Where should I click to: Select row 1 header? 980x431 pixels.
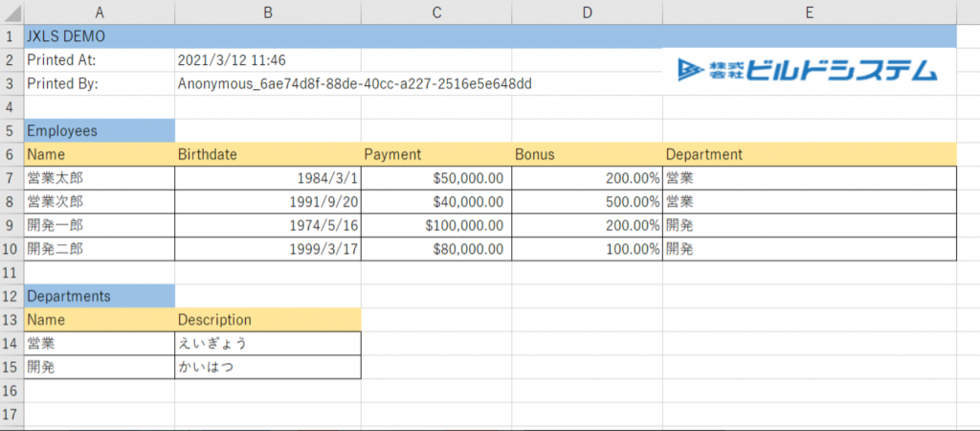point(11,36)
